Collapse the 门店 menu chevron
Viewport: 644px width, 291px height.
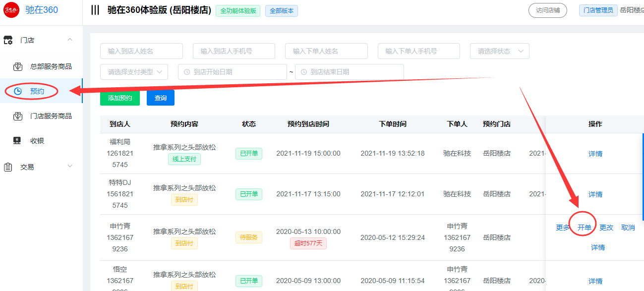tap(70, 40)
